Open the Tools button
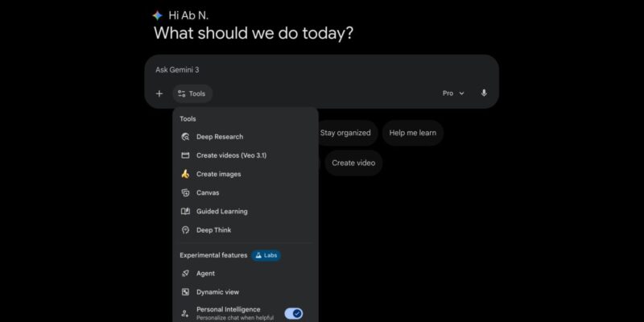The image size is (644, 322). 192,93
